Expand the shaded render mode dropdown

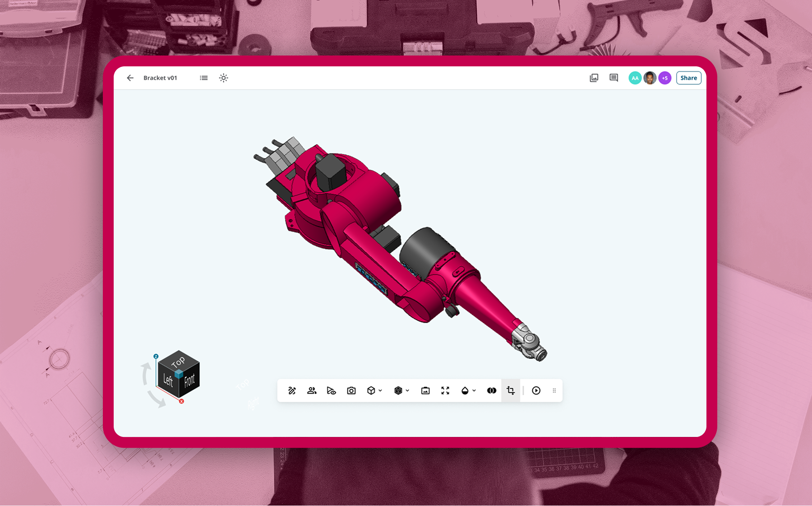point(408,391)
